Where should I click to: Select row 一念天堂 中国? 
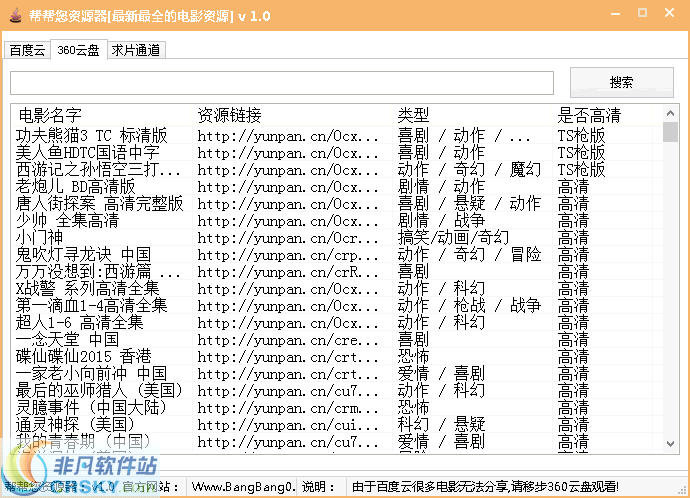tap(337, 340)
